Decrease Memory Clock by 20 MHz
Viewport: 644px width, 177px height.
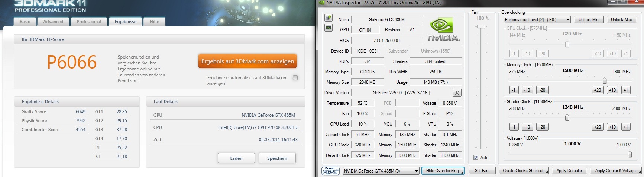pos(542,90)
